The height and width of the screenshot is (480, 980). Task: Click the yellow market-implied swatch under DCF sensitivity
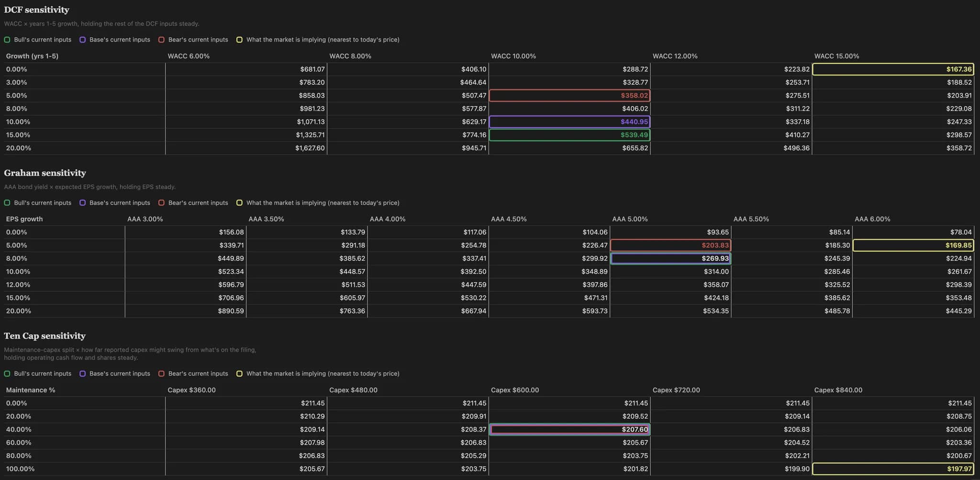pyautogui.click(x=239, y=40)
